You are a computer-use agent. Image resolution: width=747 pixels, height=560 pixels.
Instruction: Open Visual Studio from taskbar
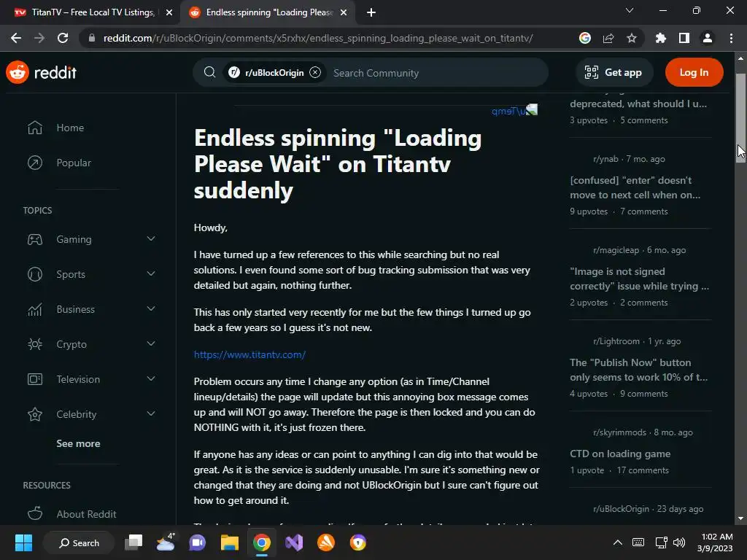[x=294, y=542]
